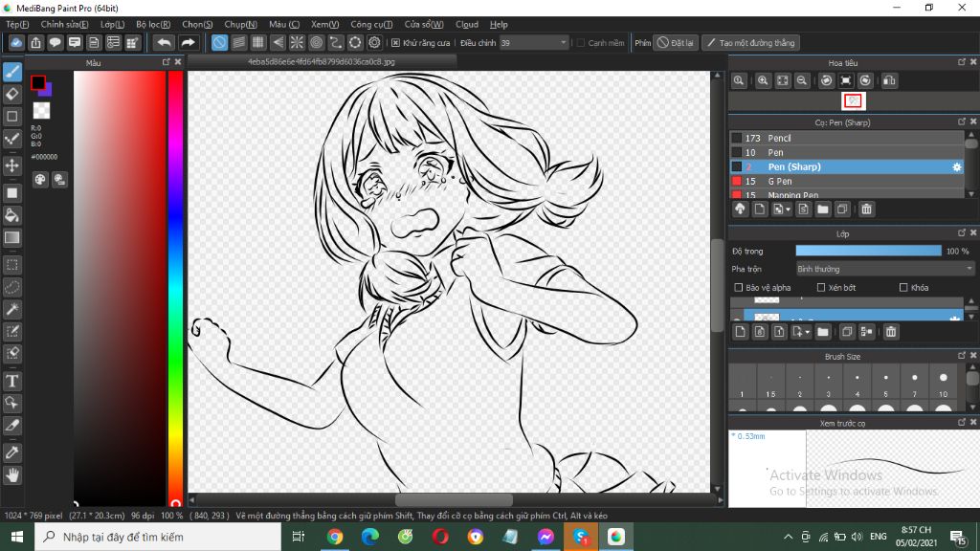Image resolution: width=980 pixels, height=551 pixels.
Task: Pick the Eyedropper tool
Action: (x=12, y=452)
